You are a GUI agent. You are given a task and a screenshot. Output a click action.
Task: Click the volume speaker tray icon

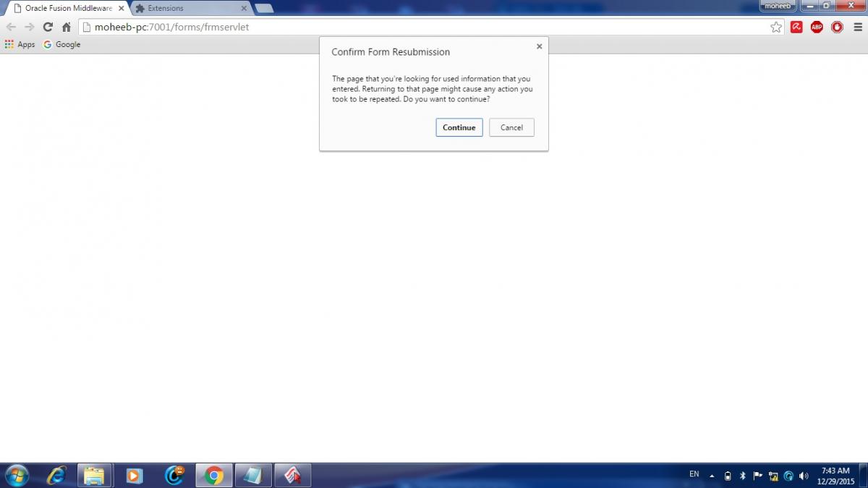click(x=804, y=476)
